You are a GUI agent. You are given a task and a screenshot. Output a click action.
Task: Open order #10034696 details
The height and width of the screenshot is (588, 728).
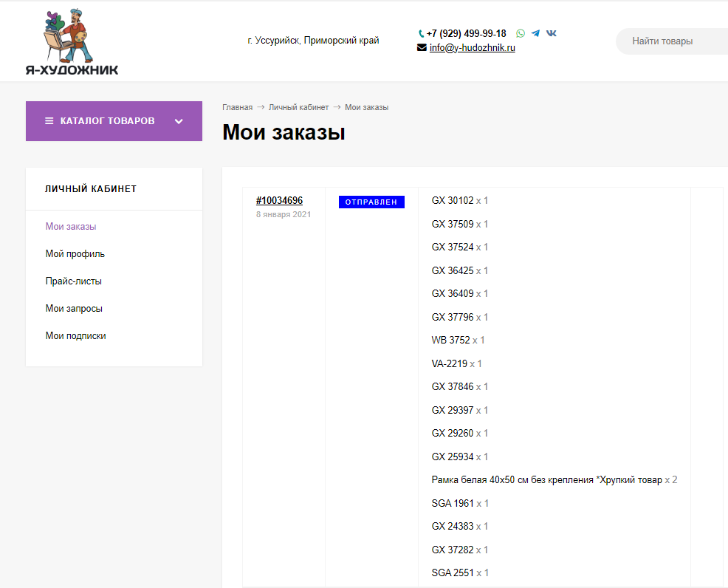[x=279, y=201]
